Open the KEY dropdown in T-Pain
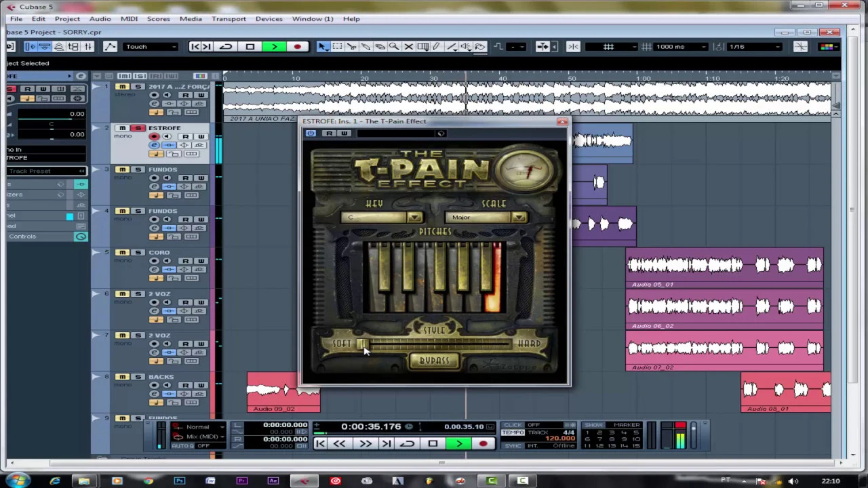 point(414,217)
